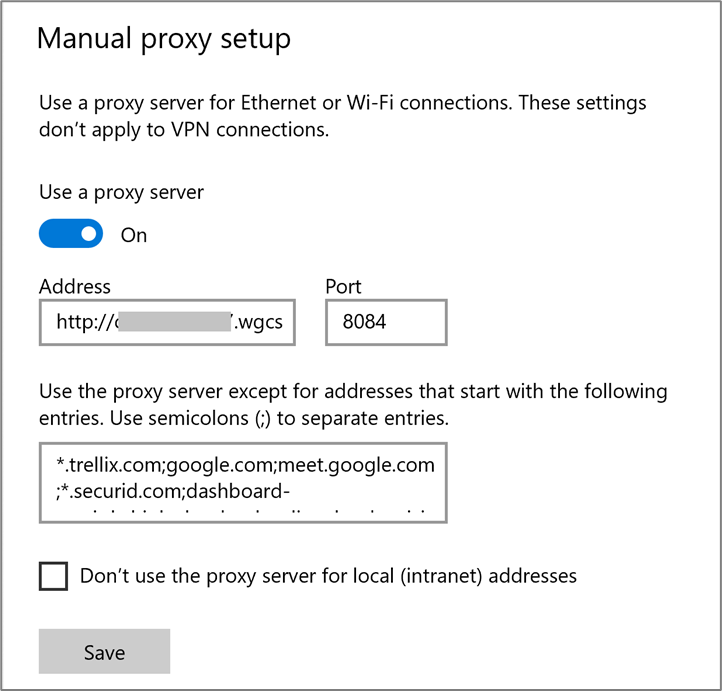The height and width of the screenshot is (691, 722).
Task: Click the Address field label
Action: click(75, 287)
